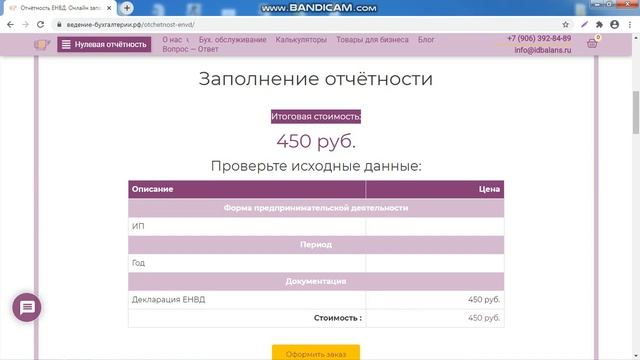Click the phone number +7 (906) 392-84-89
Screen dimensions: 640x360
tap(539, 38)
